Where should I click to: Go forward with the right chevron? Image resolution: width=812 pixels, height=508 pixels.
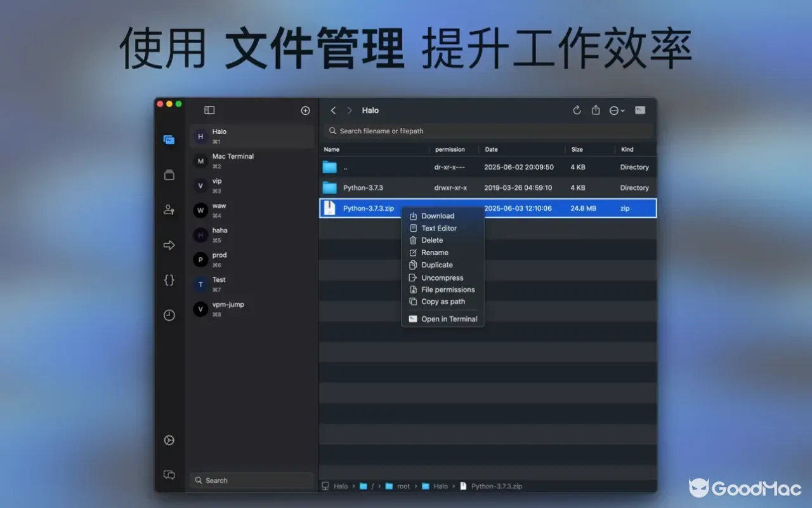349,110
